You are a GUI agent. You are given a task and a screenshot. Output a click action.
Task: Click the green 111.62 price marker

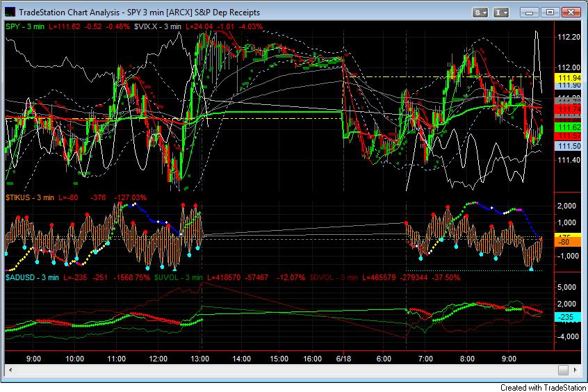[568, 127]
